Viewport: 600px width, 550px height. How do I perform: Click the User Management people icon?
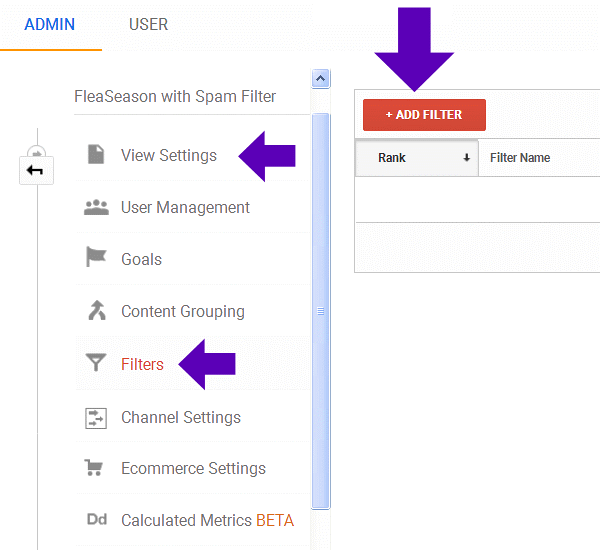click(96, 207)
